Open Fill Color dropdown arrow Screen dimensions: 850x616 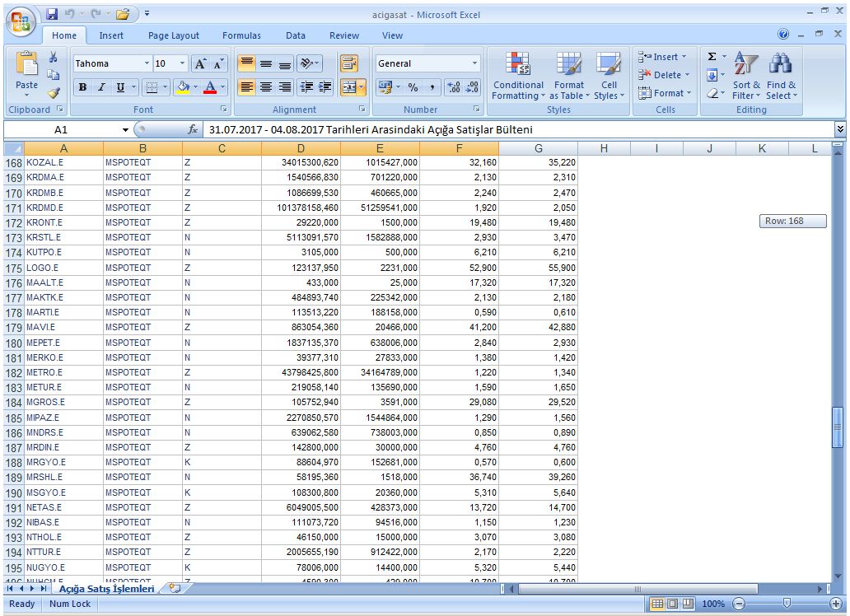(x=195, y=86)
